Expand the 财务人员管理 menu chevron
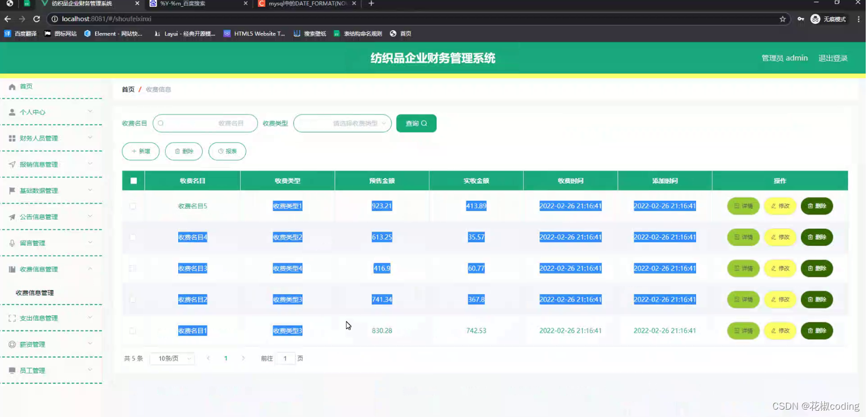 point(90,138)
